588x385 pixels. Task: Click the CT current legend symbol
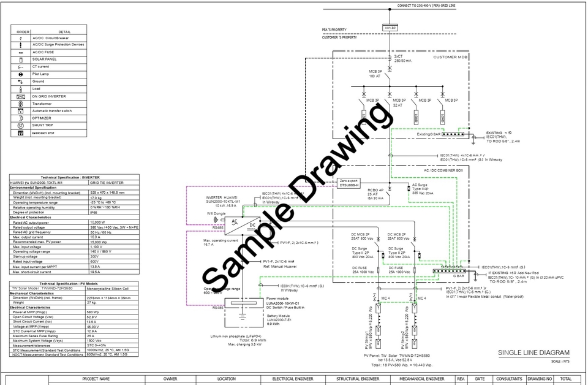(x=21, y=67)
